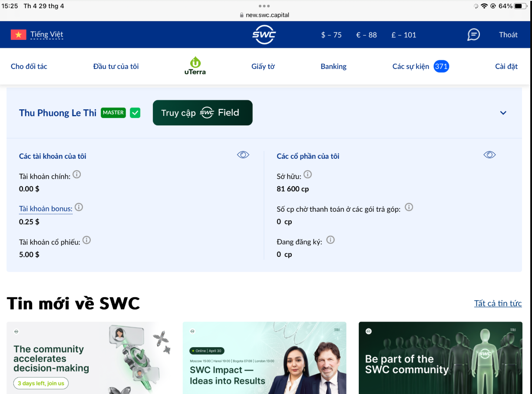This screenshot has width=532, height=394.
Task: Click the 'Online | April 30' tag
Action: [x=207, y=351]
